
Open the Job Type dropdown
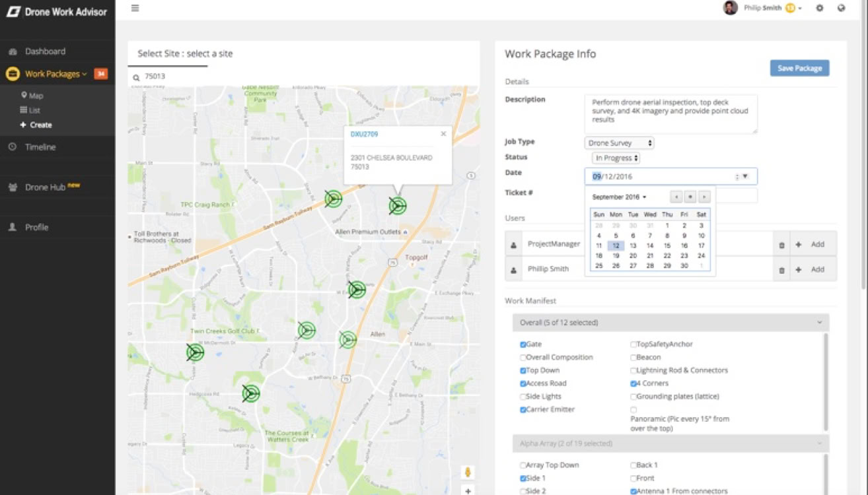pos(619,143)
